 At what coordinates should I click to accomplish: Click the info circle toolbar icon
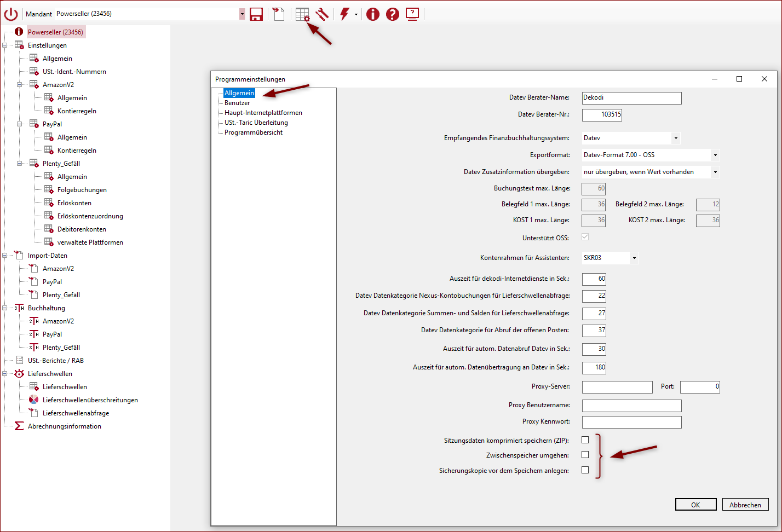click(x=373, y=14)
